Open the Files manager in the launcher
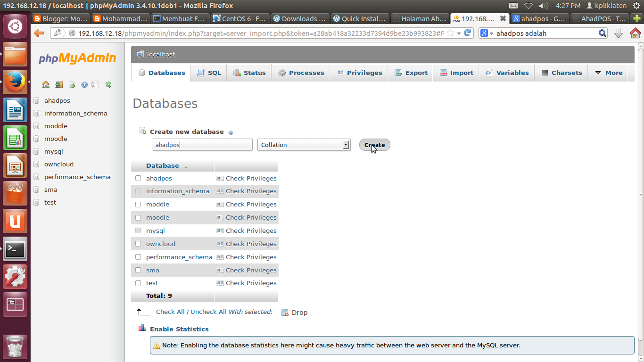The width and height of the screenshot is (644, 362). point(15,55)
